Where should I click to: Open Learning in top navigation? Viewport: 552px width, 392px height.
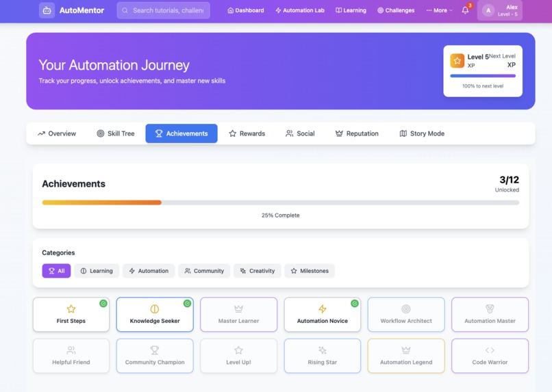click(351, 10)
